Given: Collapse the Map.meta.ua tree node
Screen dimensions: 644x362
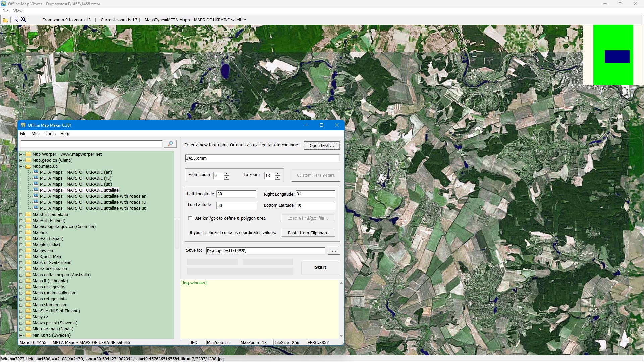Looking at the screenshot, I should (x=21, y=166).
